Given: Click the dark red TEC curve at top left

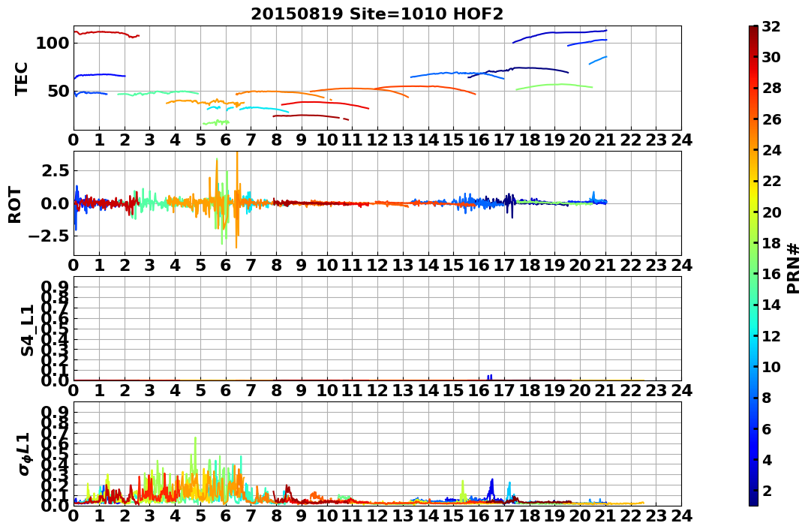Looking at the screenshot, I should click(x=106, y=34).
